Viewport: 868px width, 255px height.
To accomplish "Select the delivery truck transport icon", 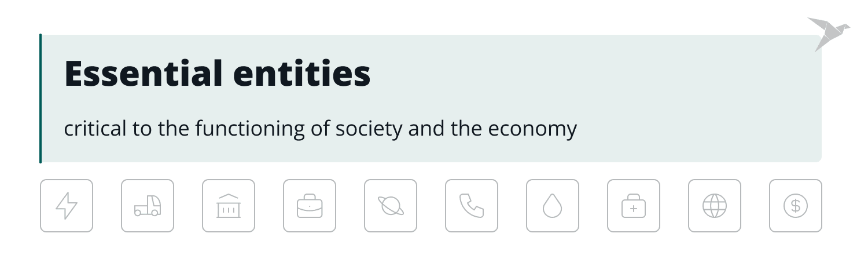I will (148, 206).
